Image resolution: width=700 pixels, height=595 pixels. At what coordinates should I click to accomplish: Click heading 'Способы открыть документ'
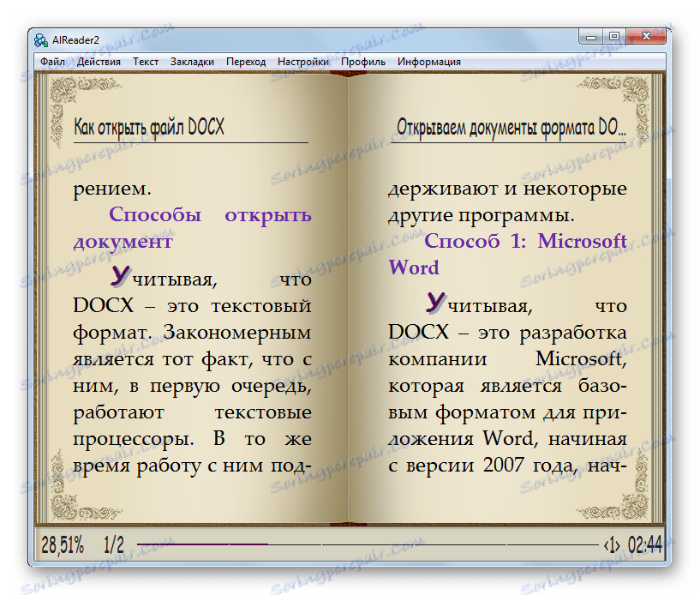(193, 228)
